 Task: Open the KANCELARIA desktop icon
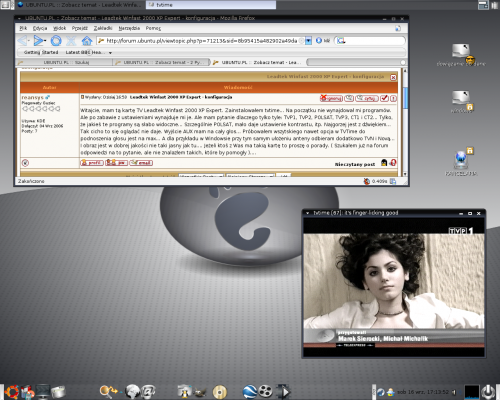tap(461, 162)
